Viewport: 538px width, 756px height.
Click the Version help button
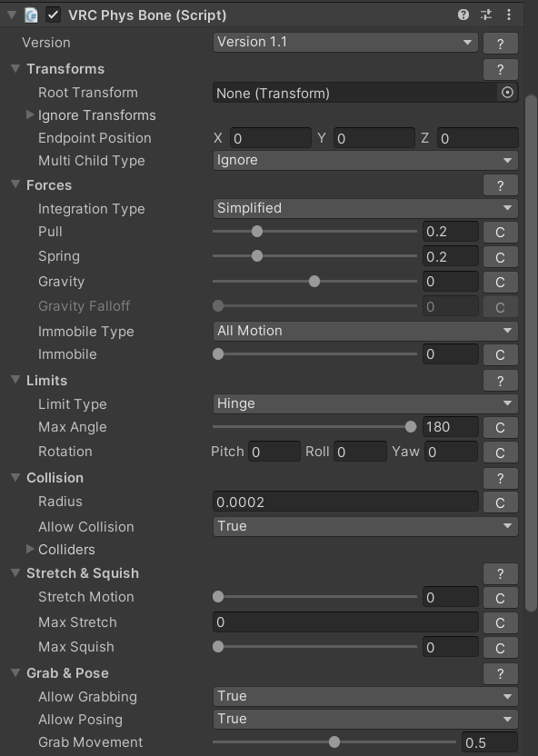(501, 44)
